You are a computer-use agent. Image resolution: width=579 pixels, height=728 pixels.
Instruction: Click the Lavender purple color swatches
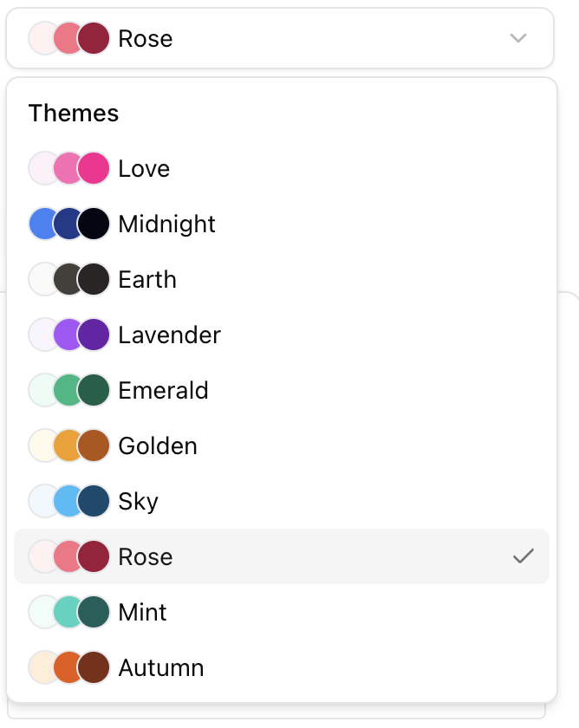[x=68, y=335]
